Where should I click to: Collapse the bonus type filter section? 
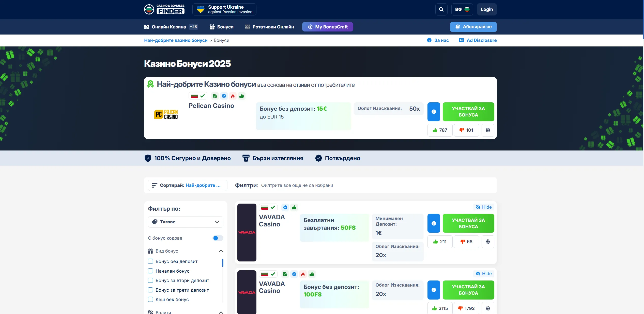click(221, 251)
